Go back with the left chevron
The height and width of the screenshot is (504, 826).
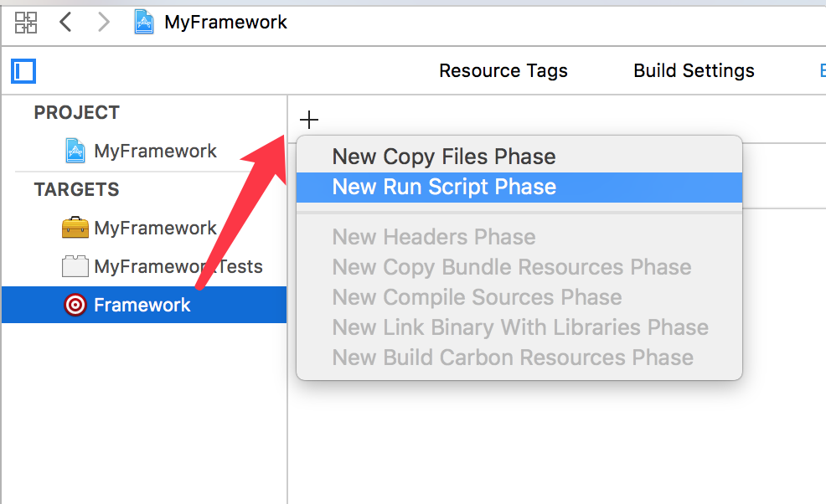[66, 22]
